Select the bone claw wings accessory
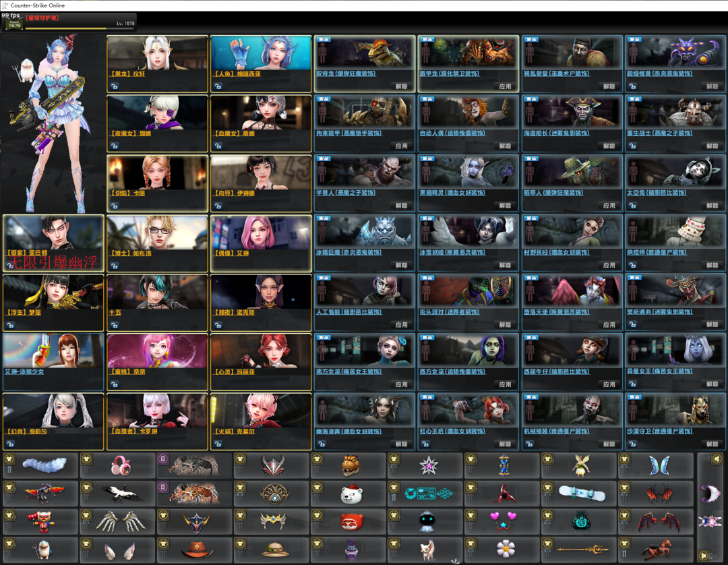The width and height of the screenshot is (728, 565). tap(120, 521)
